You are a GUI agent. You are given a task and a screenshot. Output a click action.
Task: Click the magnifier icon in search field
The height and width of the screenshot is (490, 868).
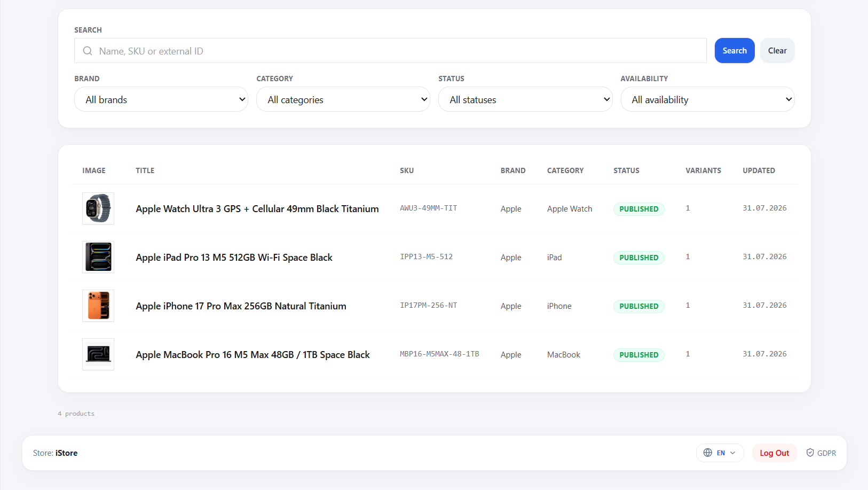[88, 51]
